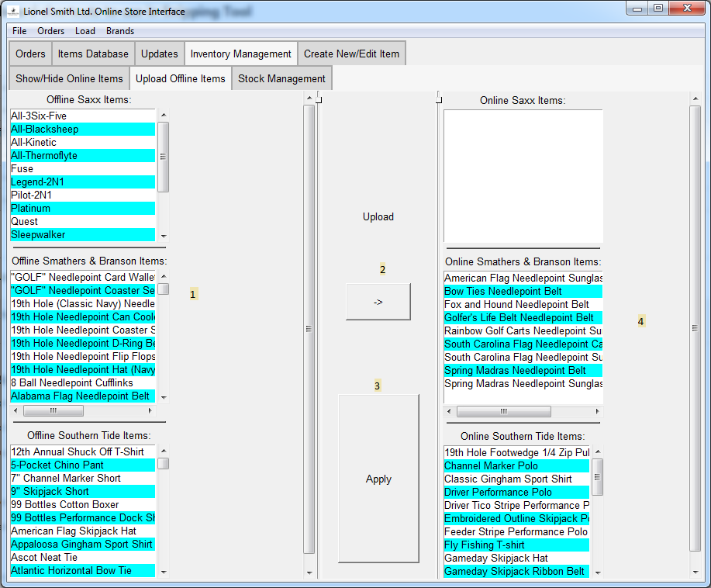Screen dimensions: 711x588
Task: Click the Apply button
Action: click(x=378, y=479)
